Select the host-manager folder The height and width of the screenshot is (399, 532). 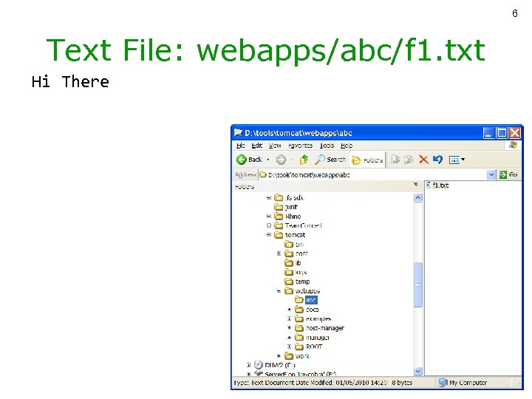pyautogui.click(x=319, y=328)
